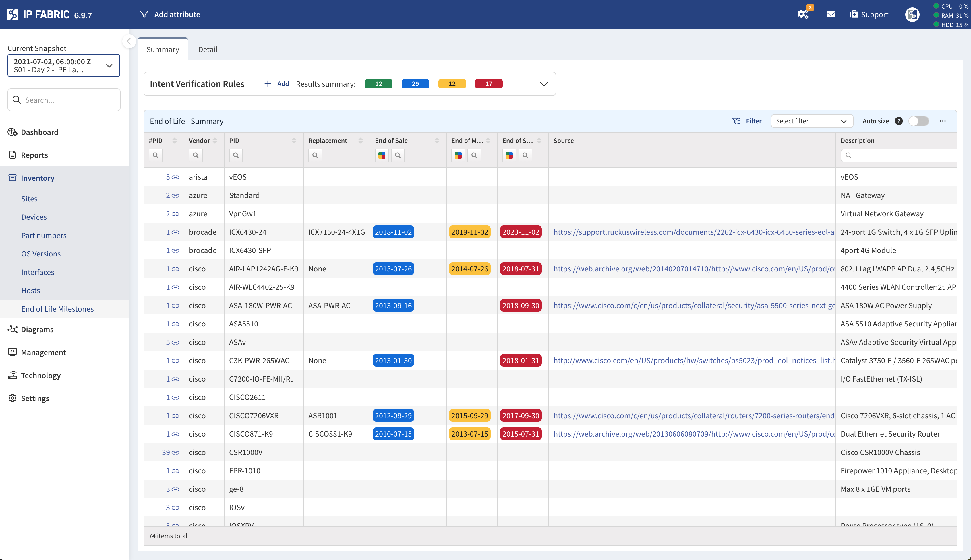The width and height of the screenshot is (971, 560).
Task: Expand the Intent Verification Rules panel chevron
Action: (543, 84)
